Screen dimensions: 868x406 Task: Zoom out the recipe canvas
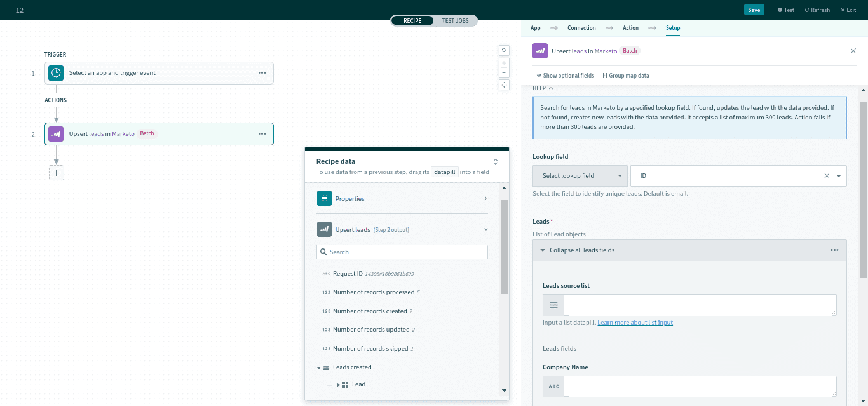point(504,72)
